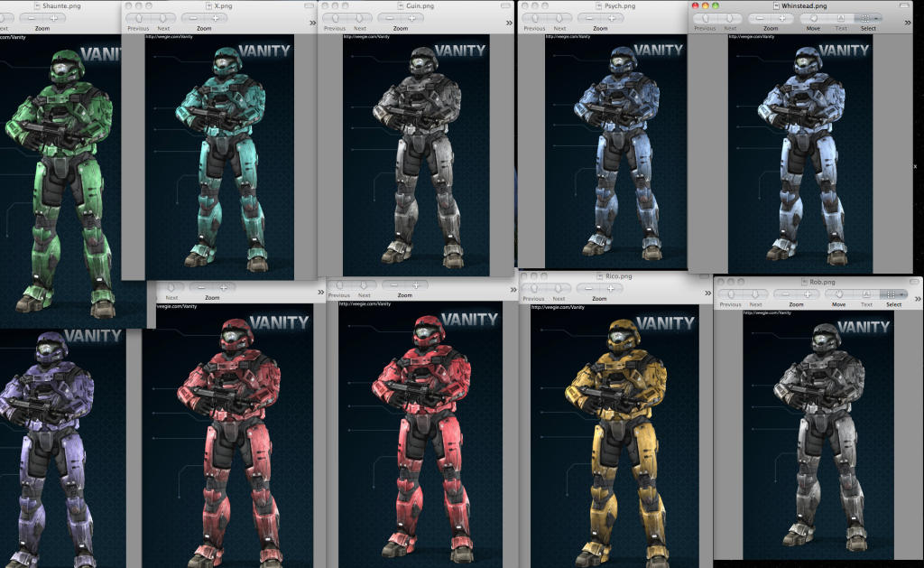This screenshot has height=568, width=924.
Task: Click the Guin.png window title
Action: point(420,6)
